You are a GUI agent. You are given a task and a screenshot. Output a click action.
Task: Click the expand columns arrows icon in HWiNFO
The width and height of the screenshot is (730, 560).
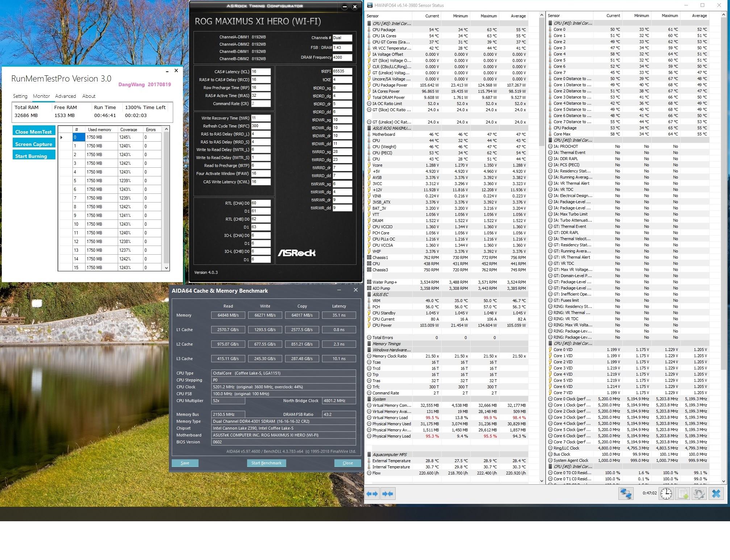pos(372,494)
